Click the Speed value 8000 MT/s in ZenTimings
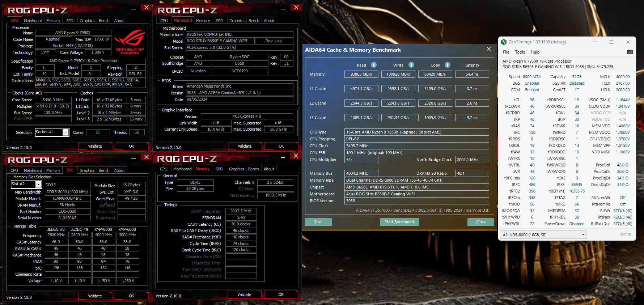644x305 pixels. [532, 77]
